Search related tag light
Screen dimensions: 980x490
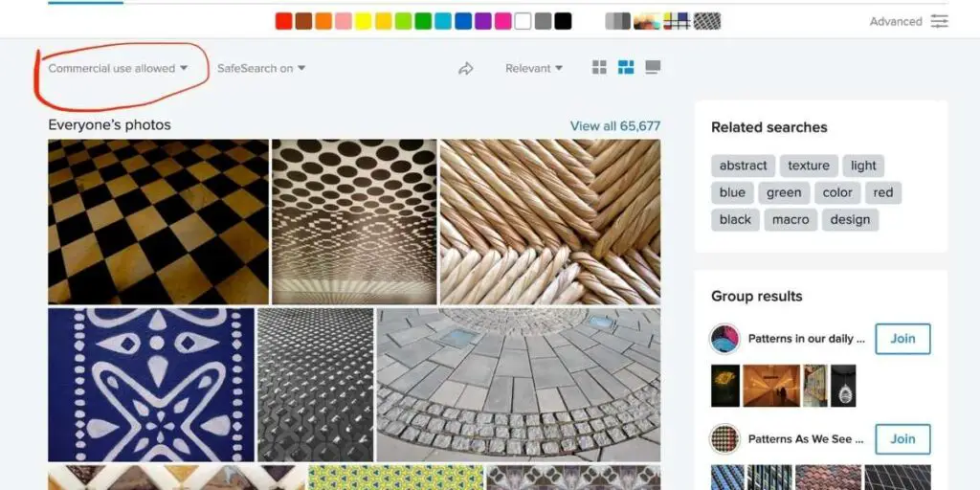863,166
